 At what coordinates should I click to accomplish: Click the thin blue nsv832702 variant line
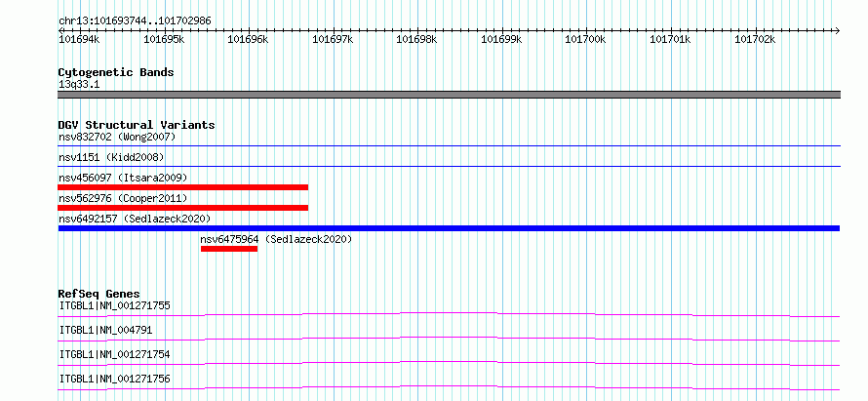[x=449, y=146]
